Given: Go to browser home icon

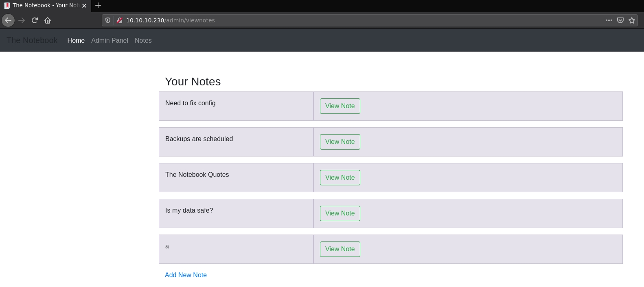Looking at the screenshot, I should (48, 20).
